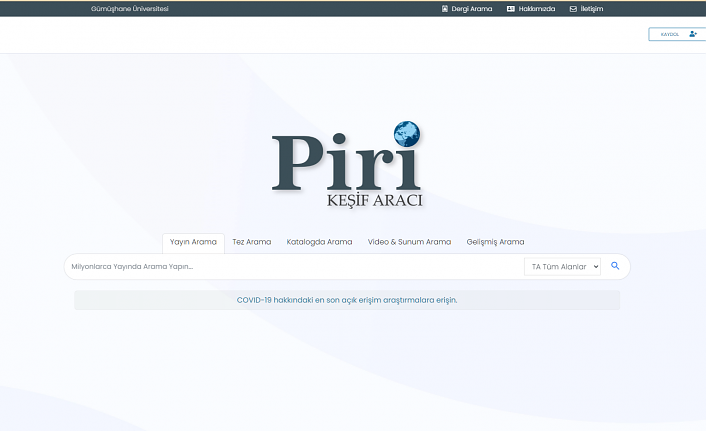Click the add-user icon beside KAYDOL

[x=693, y=34]
